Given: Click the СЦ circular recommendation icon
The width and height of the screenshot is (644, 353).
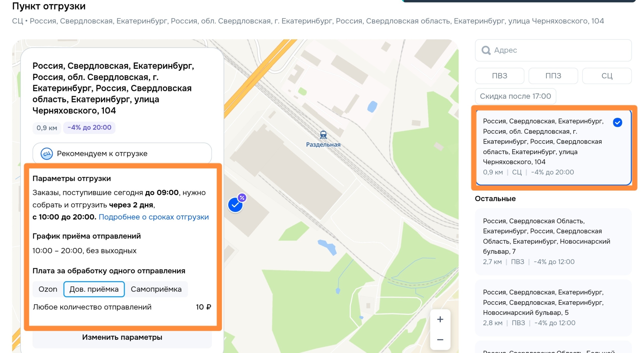Looking at the screenshot, I should [47, 153].
